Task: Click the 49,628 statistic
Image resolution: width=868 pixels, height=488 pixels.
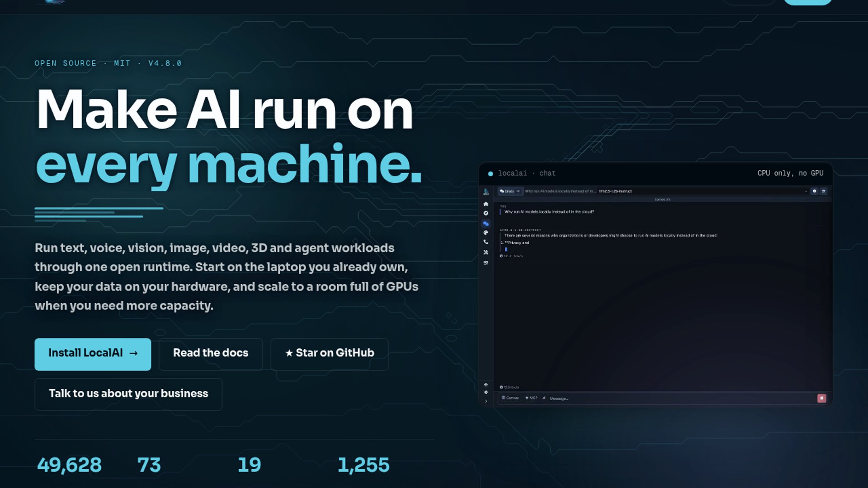Action: 69,465
